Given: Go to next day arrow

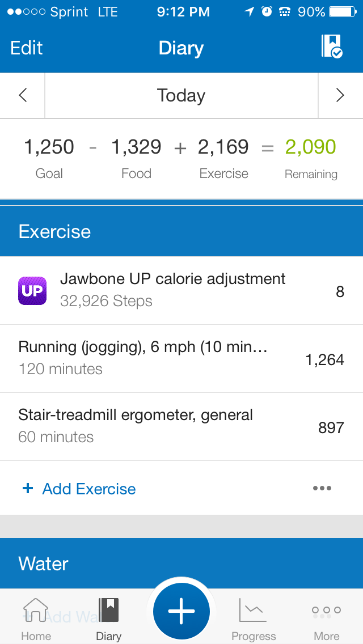Looking at the screenshot, I should coord(340,95).
